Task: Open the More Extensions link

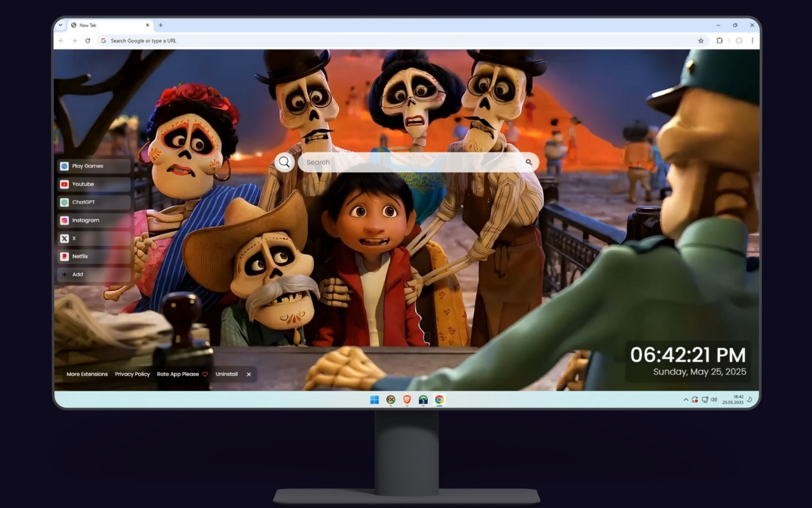Action: tap(87, 374)
